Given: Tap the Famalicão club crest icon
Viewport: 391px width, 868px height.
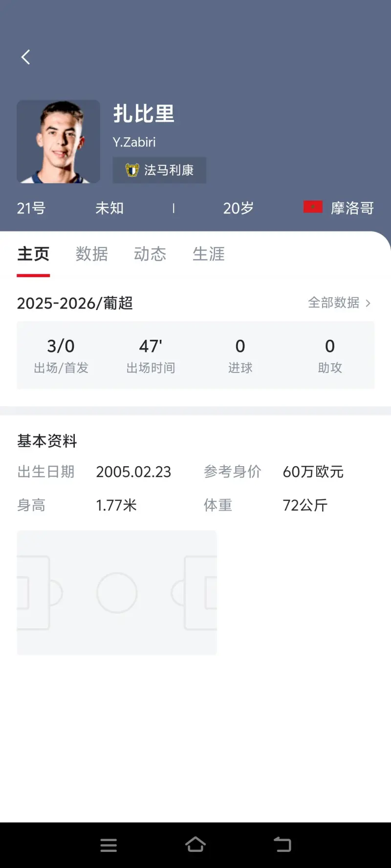Looking at the screenshot, I should tap(132, 170).
